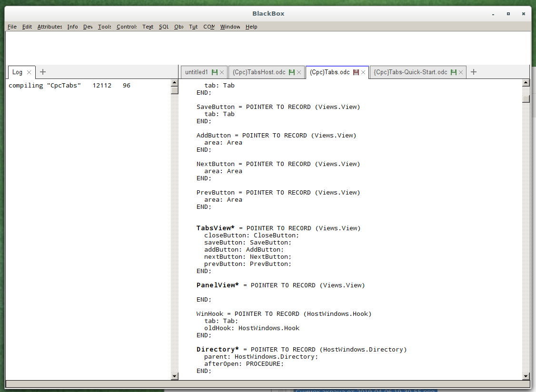Add a new tab next to Log

(x=43, y=72)
